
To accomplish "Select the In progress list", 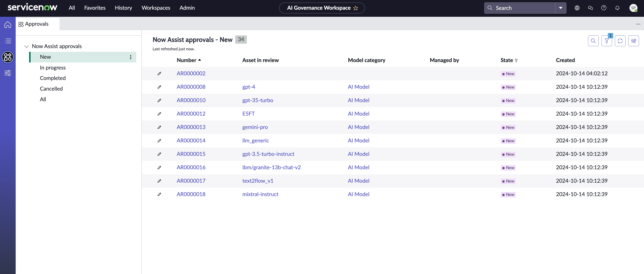I will point(53,68).
